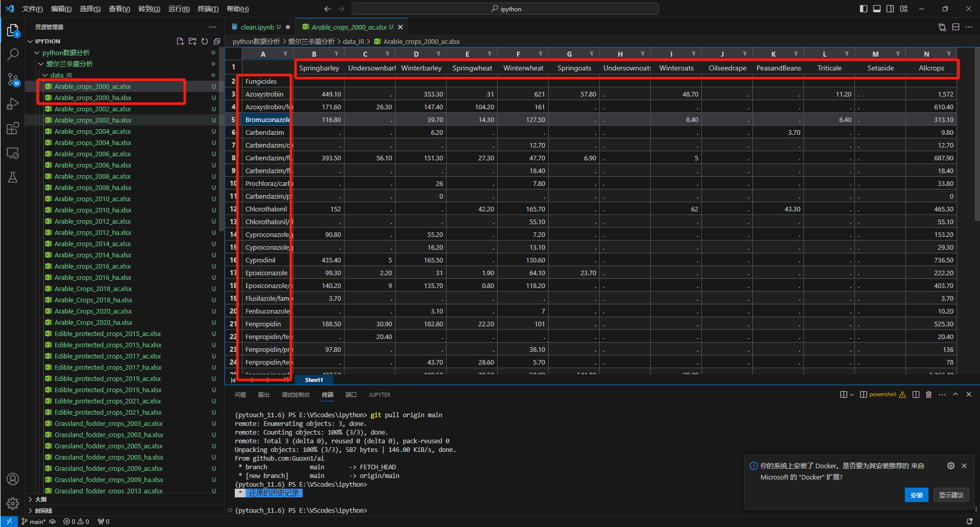Split the editor layout from editor toolbar

point(955,27)
